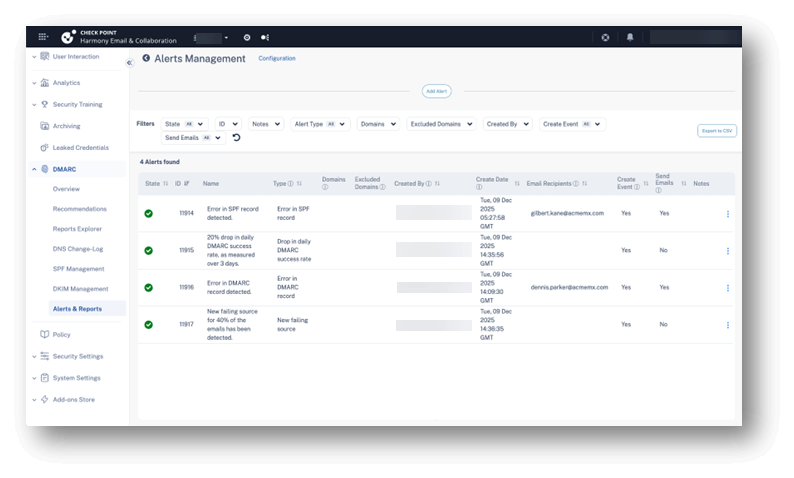
Task: Sort the table by Create Date column
Action: [516, 180]
